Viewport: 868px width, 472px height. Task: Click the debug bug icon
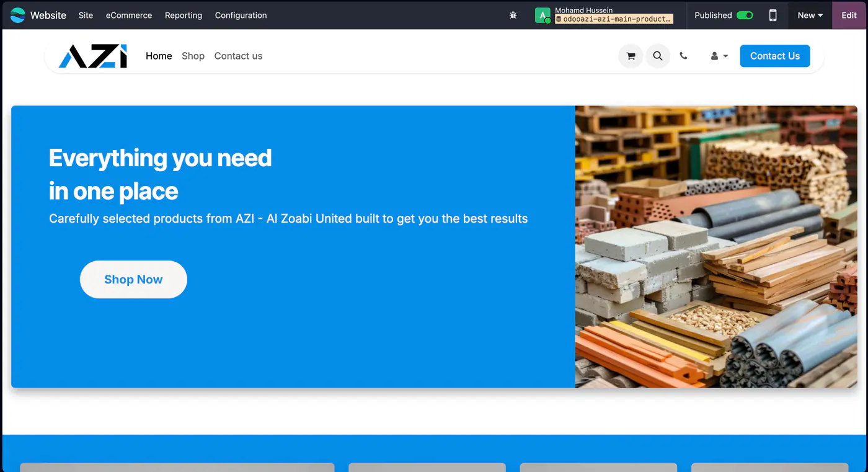coord(513,16)
